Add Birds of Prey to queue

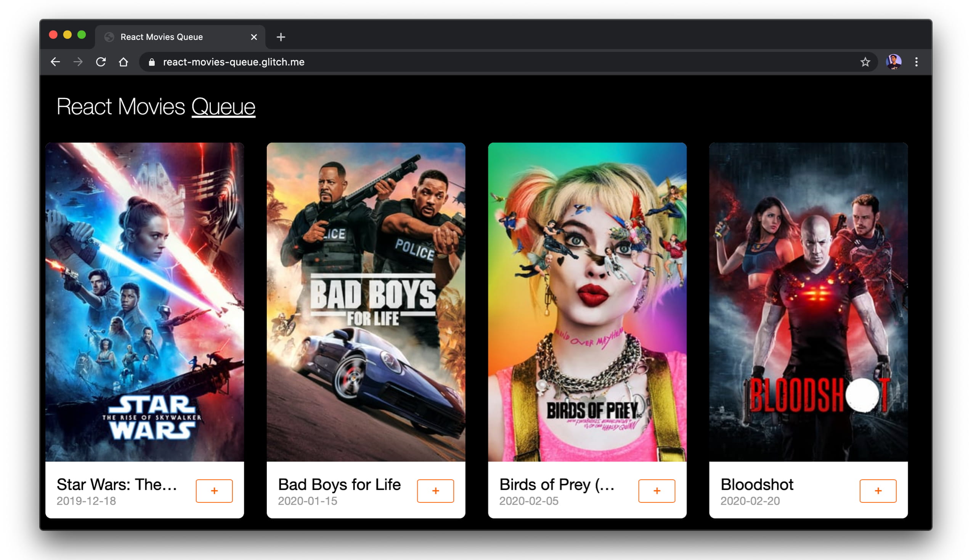coord(656,490)
